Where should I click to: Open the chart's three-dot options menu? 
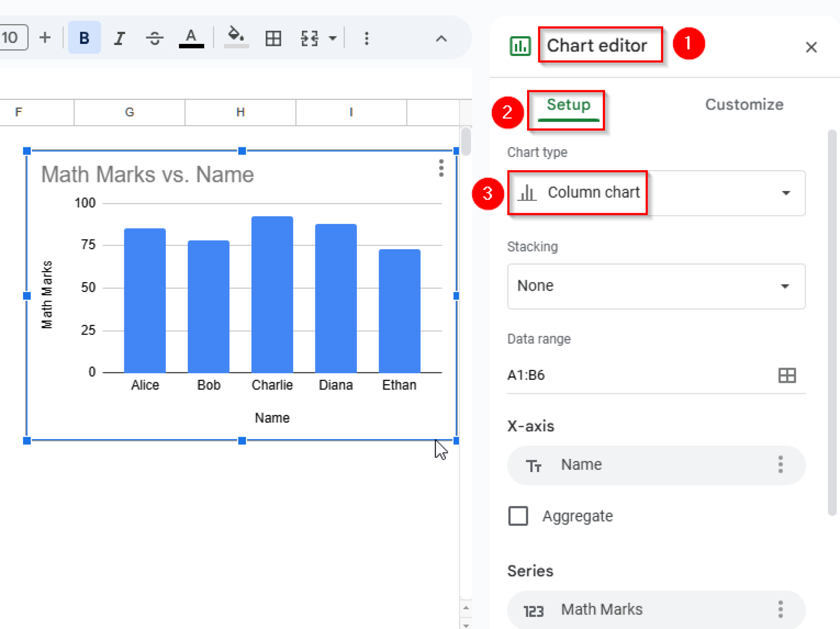point(441,168)
